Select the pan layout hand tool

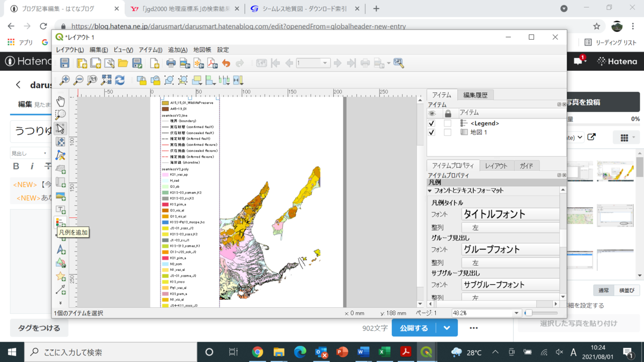coord(61,101)
